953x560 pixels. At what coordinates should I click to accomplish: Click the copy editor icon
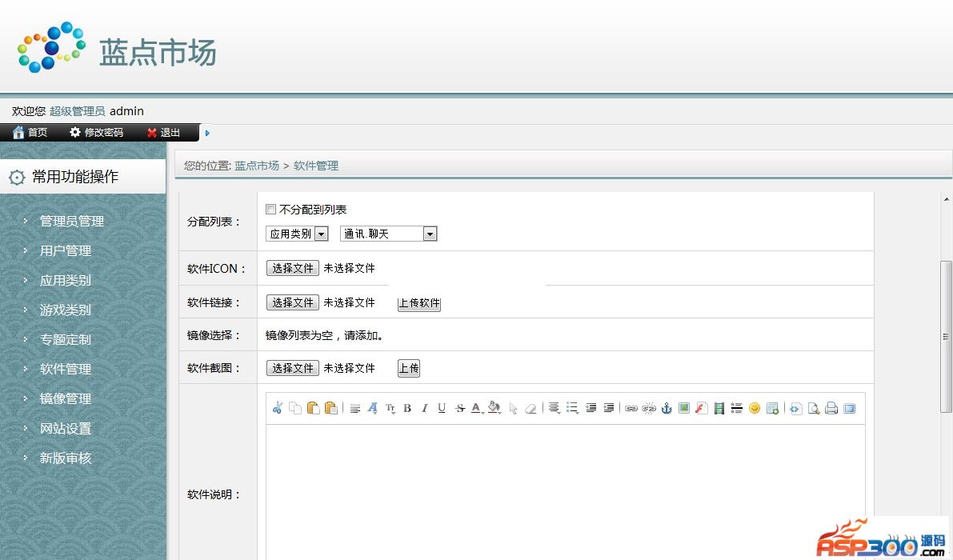(295, 408)
